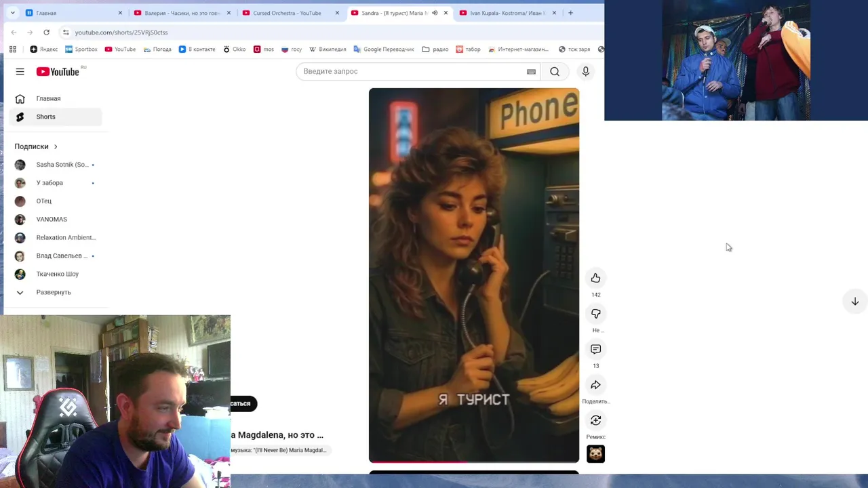Switch to the Валерия - Часики tab
The image size is (868, 488).
coord(183,13)
